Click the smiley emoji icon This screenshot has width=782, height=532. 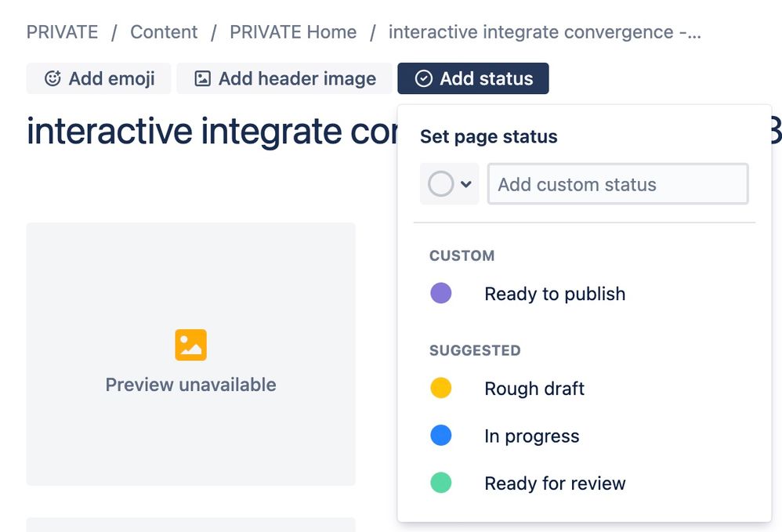tap(52, 78)
